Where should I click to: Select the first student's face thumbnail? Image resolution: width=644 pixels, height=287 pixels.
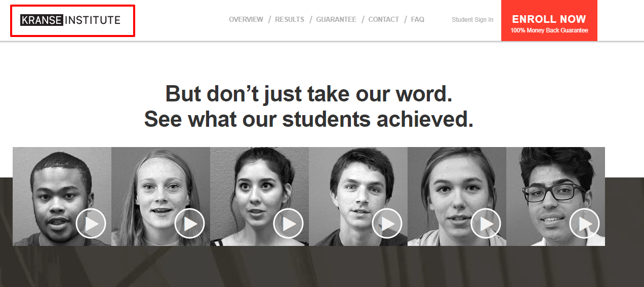coord(62,196)
